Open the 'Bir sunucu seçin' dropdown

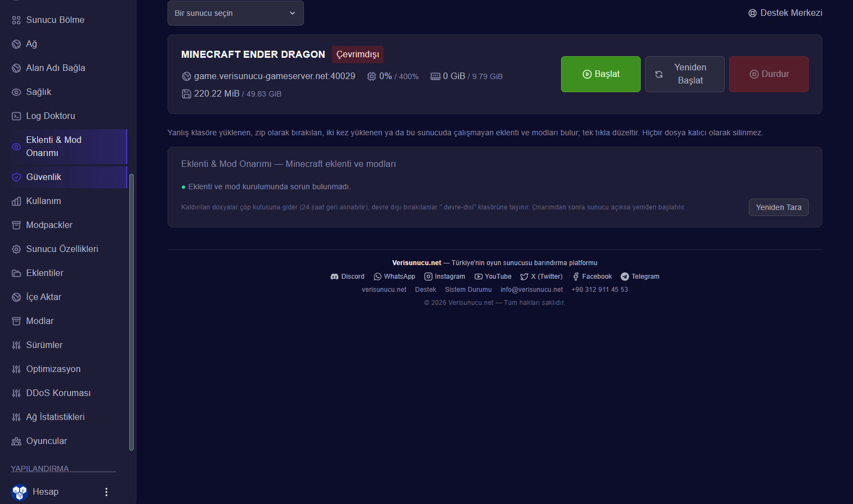[236, 13]
